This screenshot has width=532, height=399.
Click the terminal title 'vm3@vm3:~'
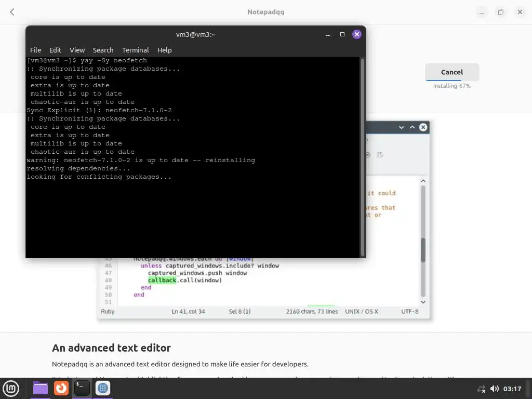(x=196, y=35)
